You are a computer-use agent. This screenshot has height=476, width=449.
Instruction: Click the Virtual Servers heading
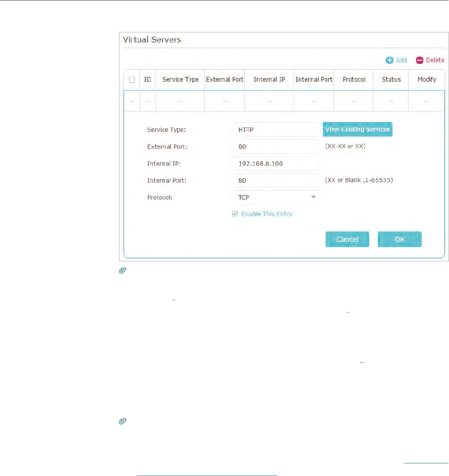[152, 40]
